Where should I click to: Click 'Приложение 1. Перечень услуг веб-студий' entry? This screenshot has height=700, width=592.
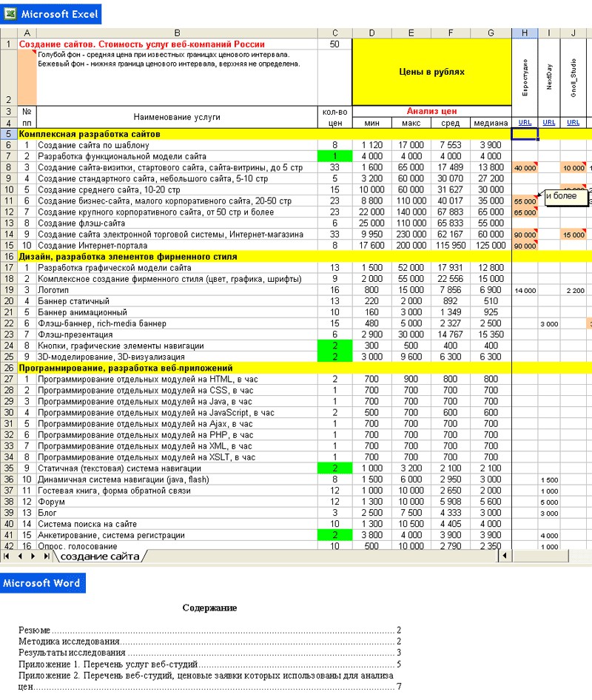(108, 664)
